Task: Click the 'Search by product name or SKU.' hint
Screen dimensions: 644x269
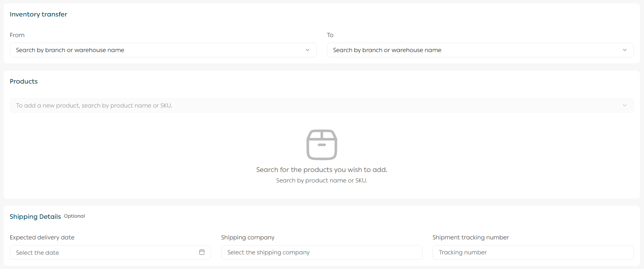Action: (x=322, y=180)
